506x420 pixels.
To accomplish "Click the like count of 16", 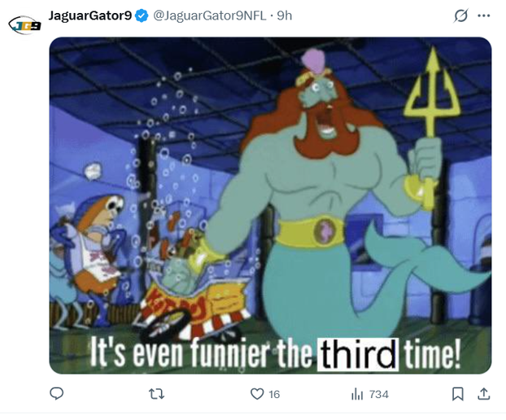I will point(274,394).
